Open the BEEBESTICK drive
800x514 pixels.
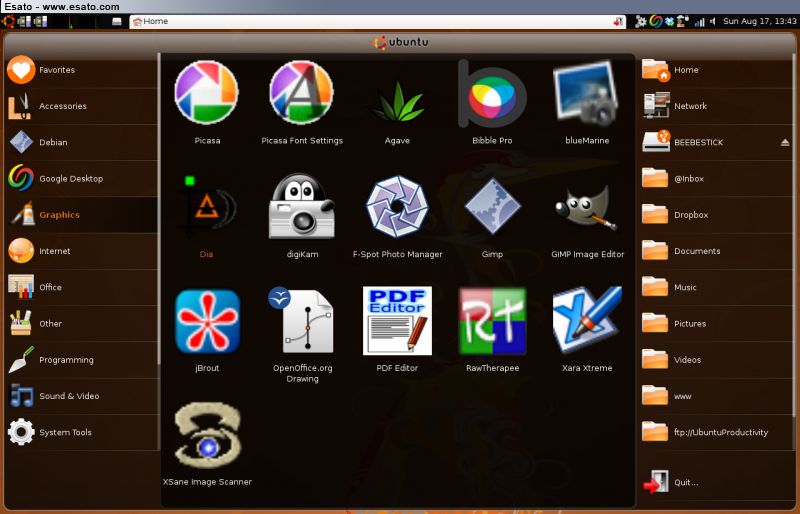709,142
